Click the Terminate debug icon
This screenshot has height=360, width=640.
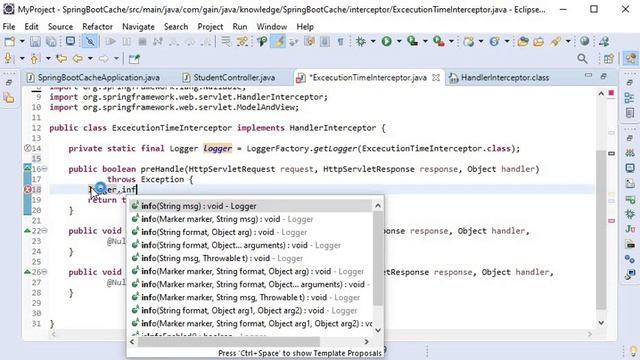[x=142, y=41]
